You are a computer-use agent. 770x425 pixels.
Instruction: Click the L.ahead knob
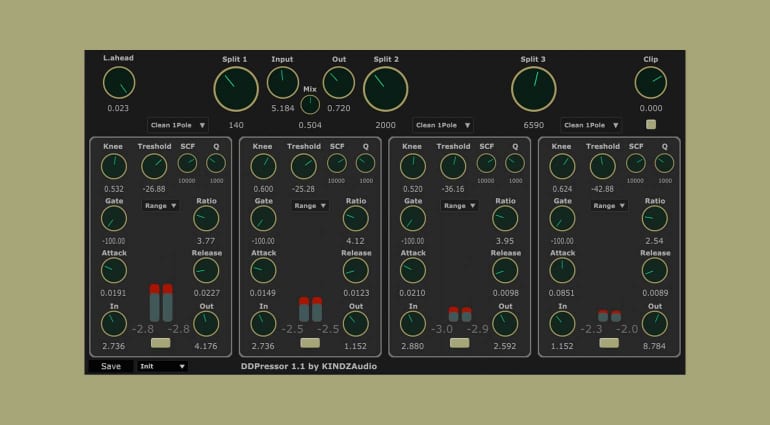click(x=119, y=83)
